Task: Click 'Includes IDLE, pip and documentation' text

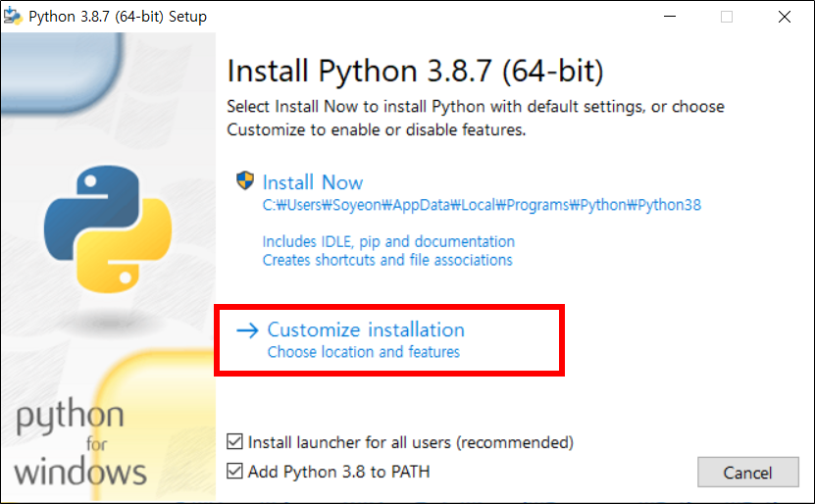Action: click(388, 241)
